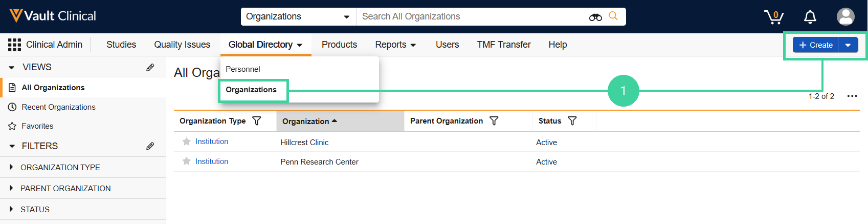Switch to the Studies tab
868x224 pixels.
coord(121,45)
